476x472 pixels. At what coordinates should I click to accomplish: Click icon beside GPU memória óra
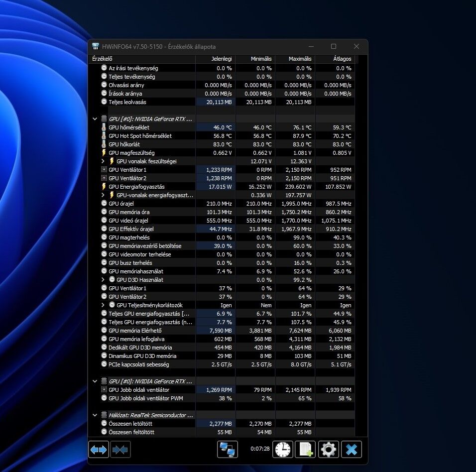(104, 212)
